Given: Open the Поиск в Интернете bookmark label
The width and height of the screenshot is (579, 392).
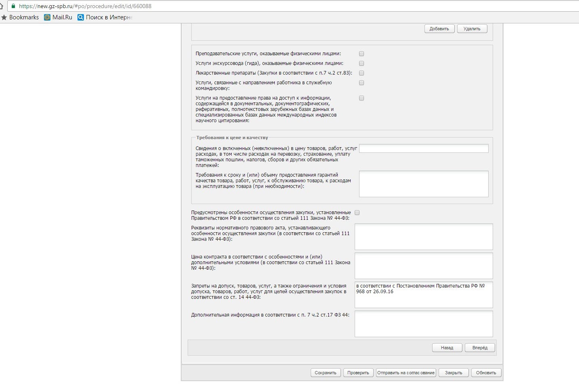Looking at the screenshot, I should (x=109, y=17).
